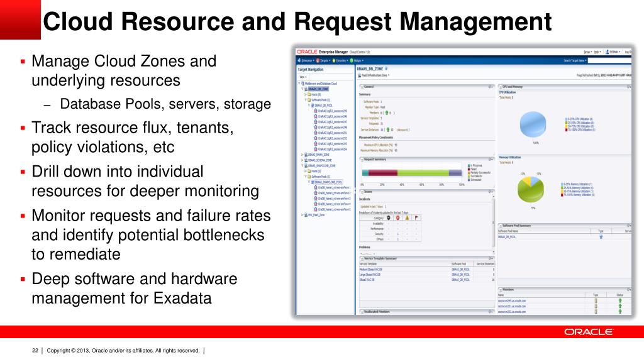Screen dimensions: 644x362
Task: Select OraRAC11gR2_ssoracvm247 tree entry
Action: click(x=332, y=122)
